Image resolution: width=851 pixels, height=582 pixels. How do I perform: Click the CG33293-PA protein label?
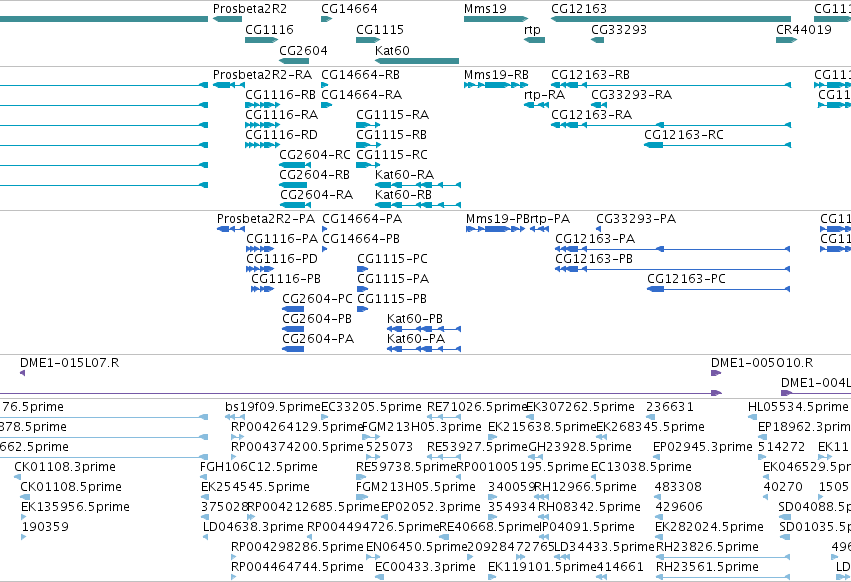coord(636,219)
